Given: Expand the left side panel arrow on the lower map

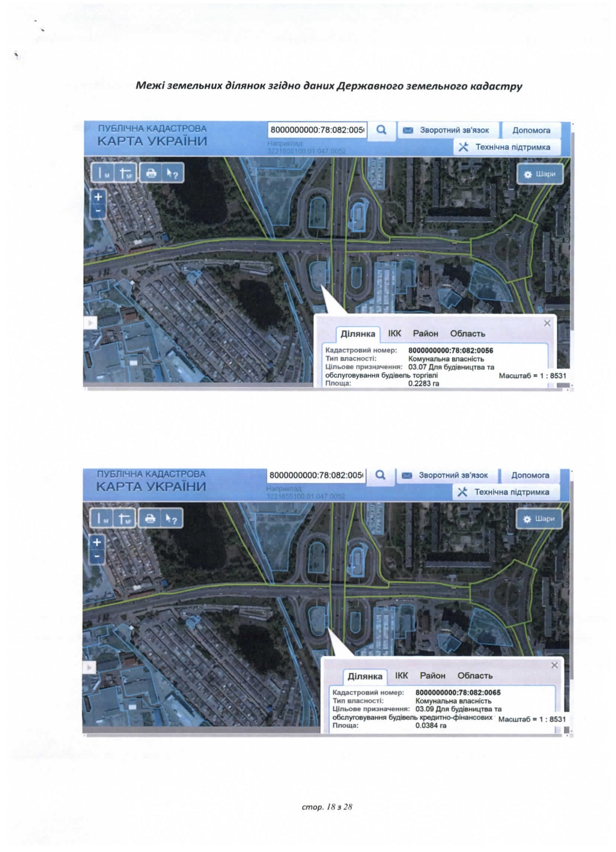Looking at the screenshot, I should pyautogui.click(x=90, y=667).
